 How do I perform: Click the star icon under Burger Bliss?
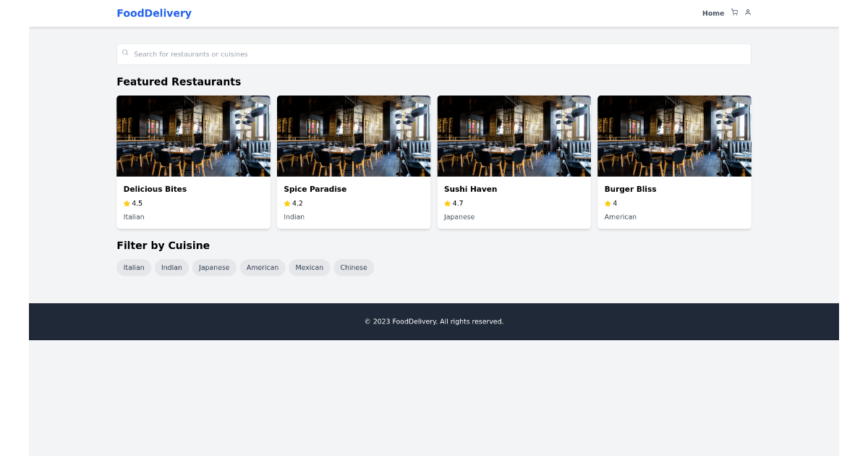[x=608, y=203]
